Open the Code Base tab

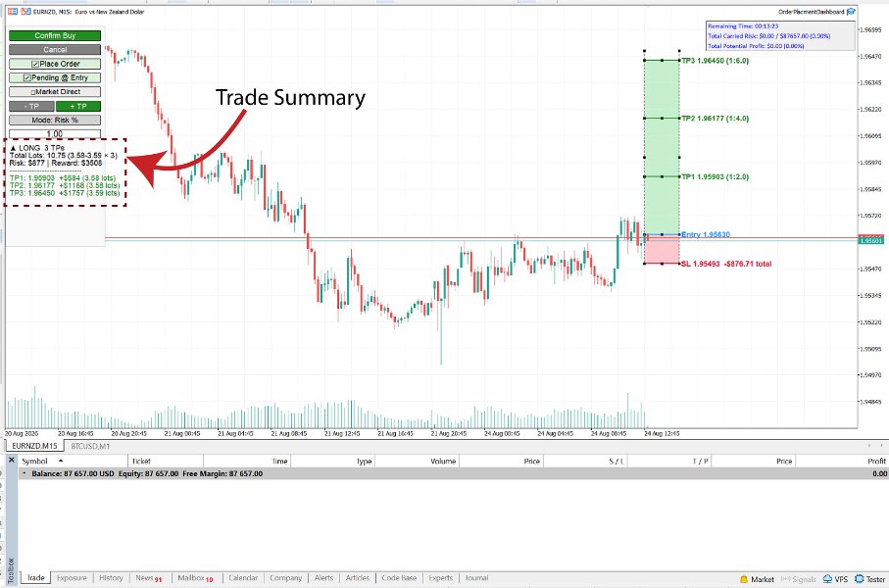pyautogui.click(x=399, y=578)
